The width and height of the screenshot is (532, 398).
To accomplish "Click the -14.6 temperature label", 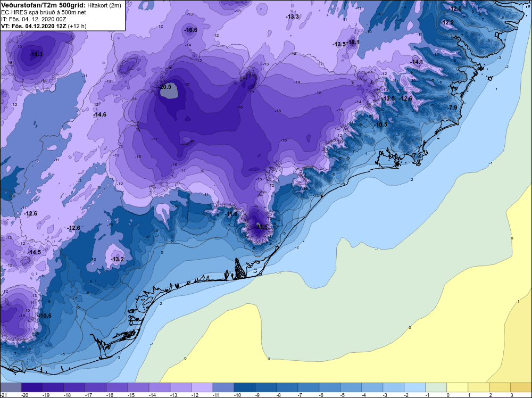I will coord(100,115).
